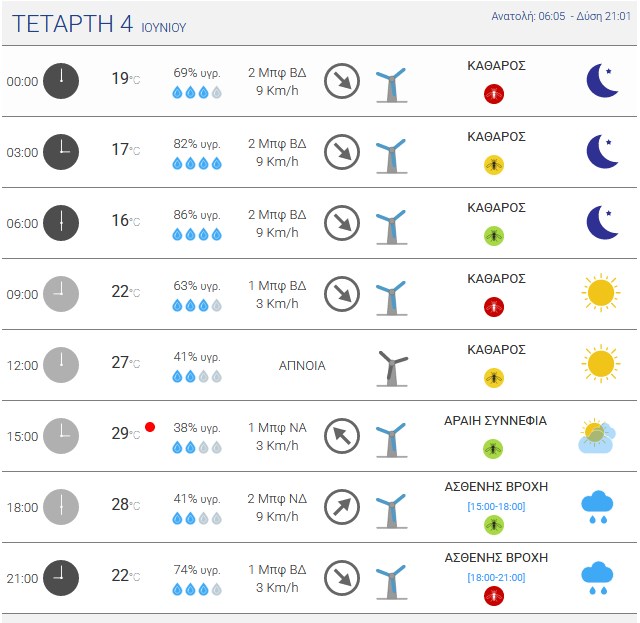
Task: Click the sun icon for 09:00
Action: 600,293
